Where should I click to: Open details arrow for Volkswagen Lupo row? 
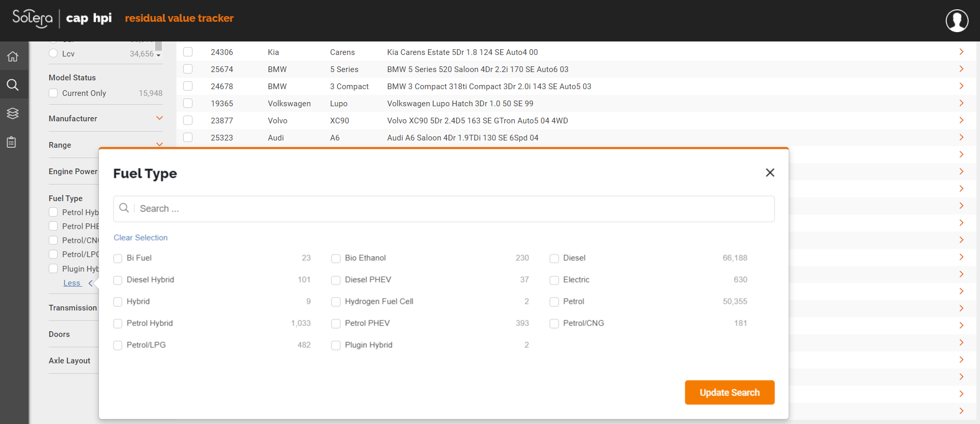coord(961,103)
